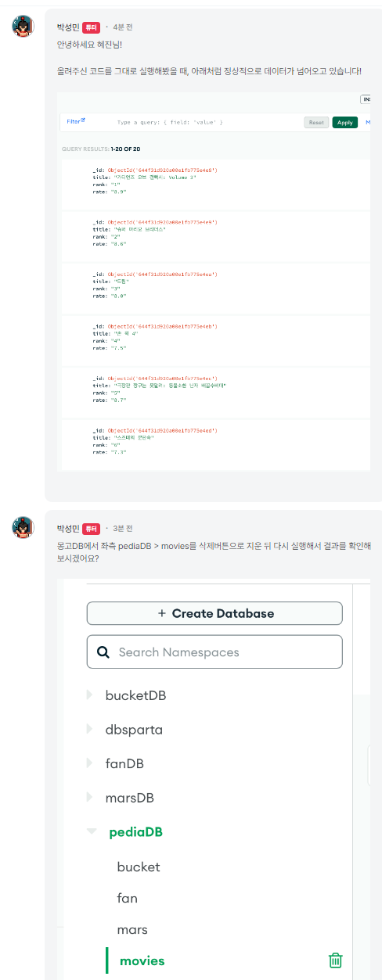Click the '4분 전' timestamp

click(123, 27)
